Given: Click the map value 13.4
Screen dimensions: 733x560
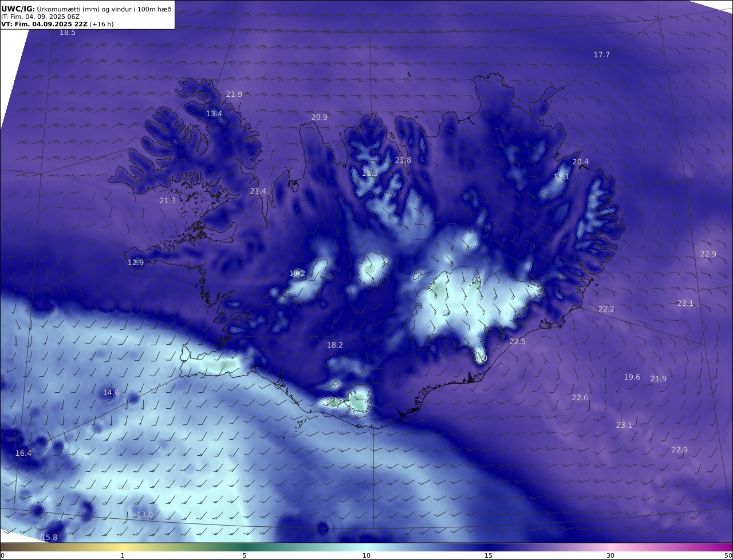Looking at the screenshot, I should 214,114.
